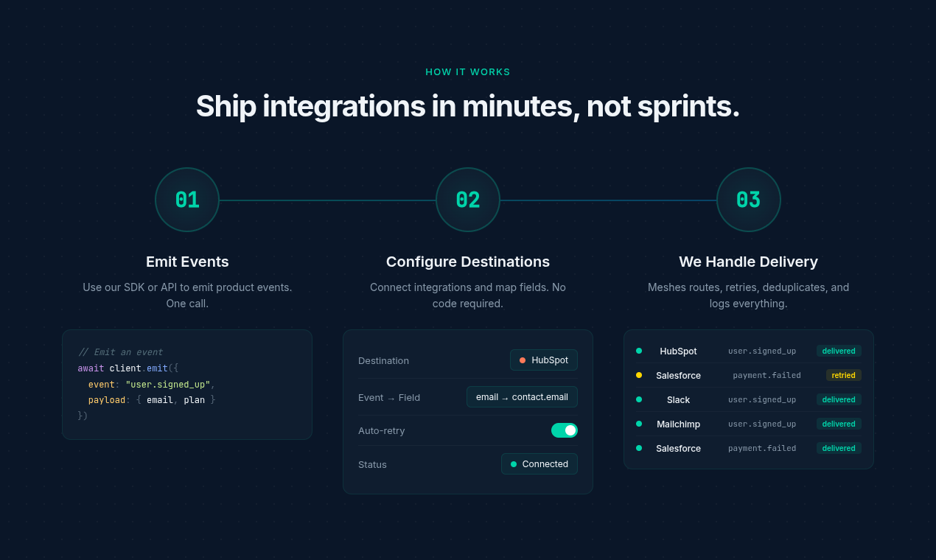The height and width of the screenshot is (560, 936).
Task: Click Slack name in the delivery log
Action: (x=678, y=400)
